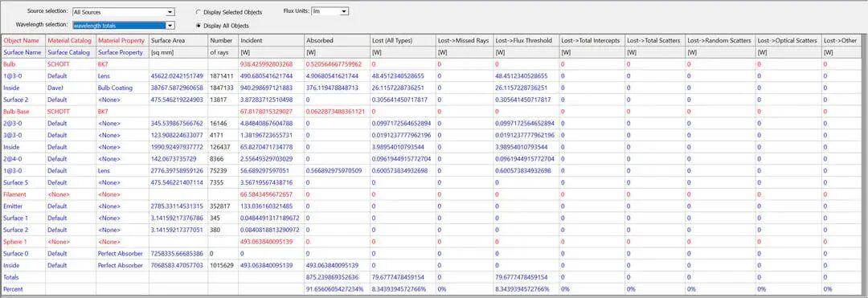Select the Surface 1 row name
This screenshot has height=298, width=868.
(x=15, y=218)
